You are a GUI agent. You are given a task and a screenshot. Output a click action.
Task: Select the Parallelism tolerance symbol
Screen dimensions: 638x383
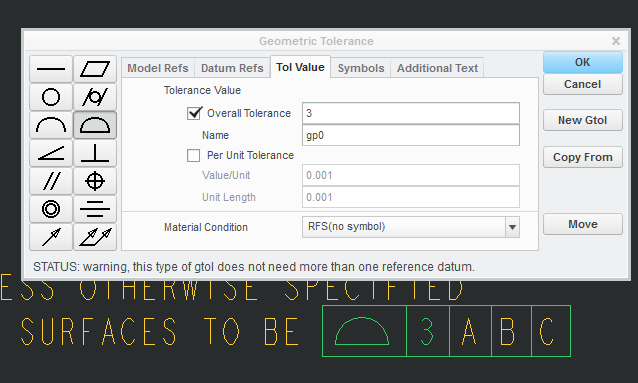[x=51, y=181]
